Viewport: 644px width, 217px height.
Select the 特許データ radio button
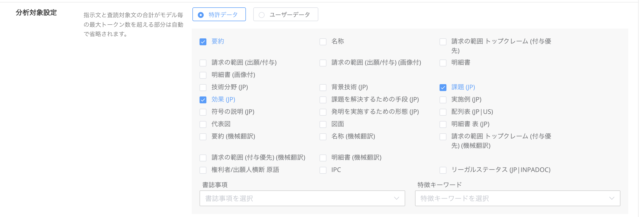pos(201,15)
